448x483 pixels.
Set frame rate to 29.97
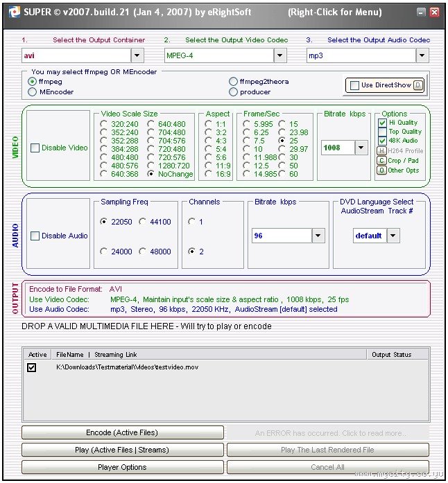[282, 149]
